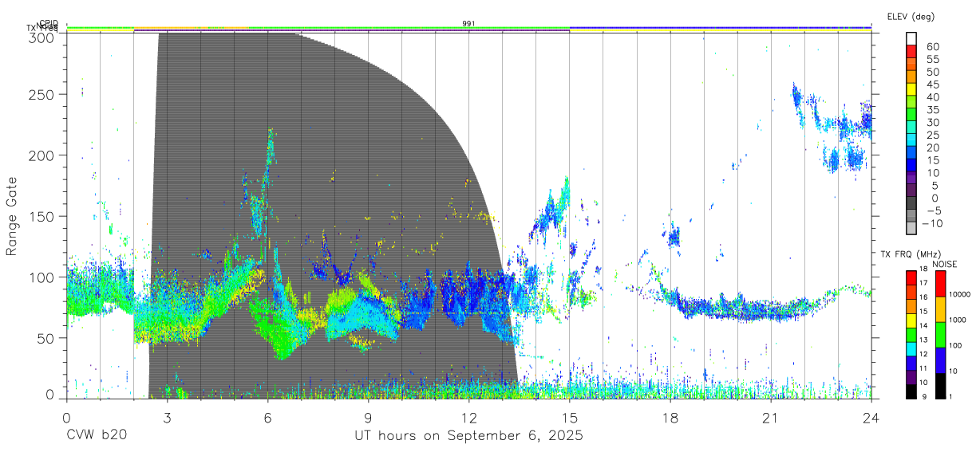Click the red block in ELEV colorbar
Screen dimensions: 980x452
(x=911, y=51)
